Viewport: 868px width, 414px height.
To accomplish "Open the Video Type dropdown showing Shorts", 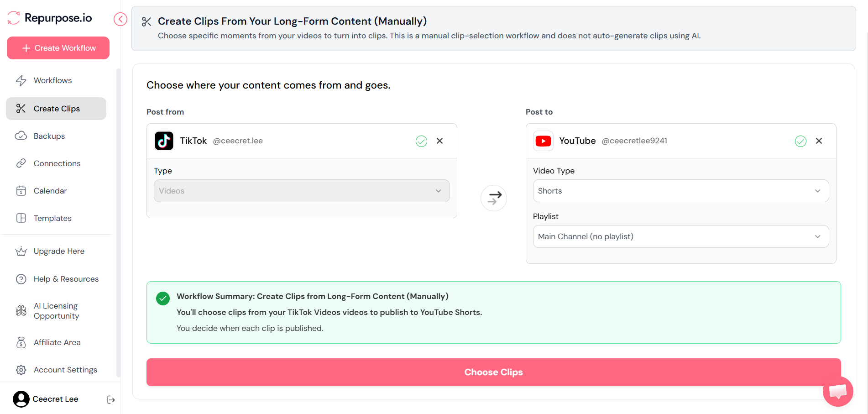I will click(681, 191).
